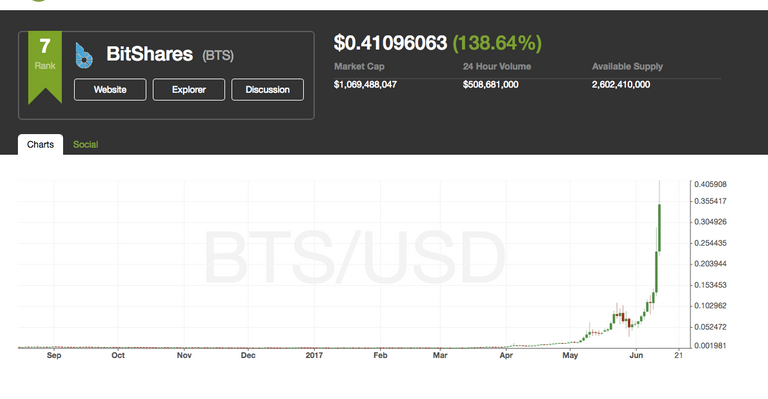Select the Market Cap value $1,069,488,047
768x399 pixels.
[x=365, y=85]
